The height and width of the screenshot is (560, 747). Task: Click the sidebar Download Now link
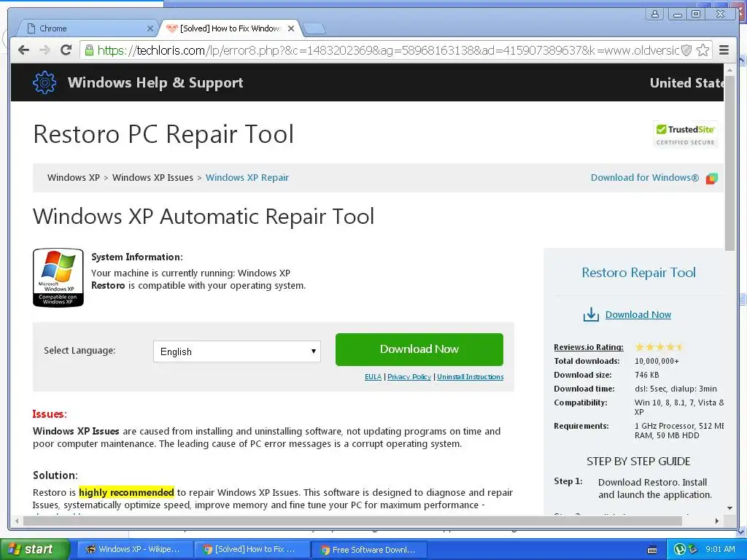click(638, 315)
